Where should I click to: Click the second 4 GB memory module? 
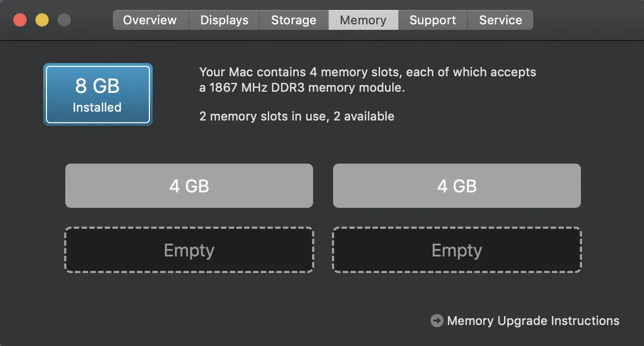[x=456, y=186]
